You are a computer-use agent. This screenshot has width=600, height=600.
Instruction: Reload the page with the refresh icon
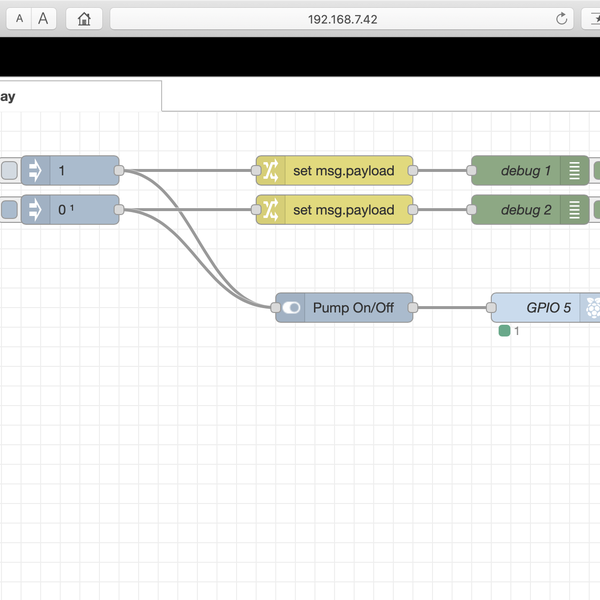[561, 18]
